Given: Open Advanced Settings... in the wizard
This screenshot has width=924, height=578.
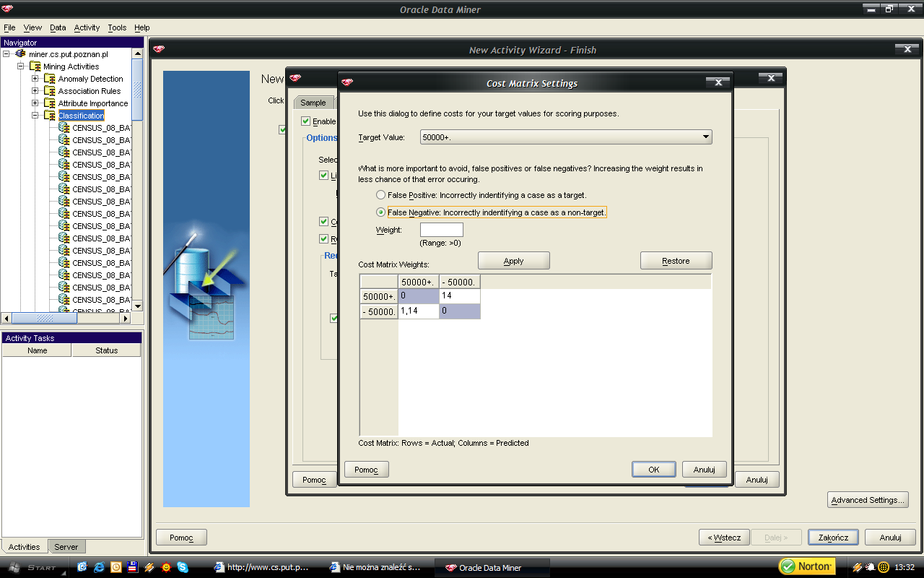Looking at the screenshot, I should pos(868,500).
